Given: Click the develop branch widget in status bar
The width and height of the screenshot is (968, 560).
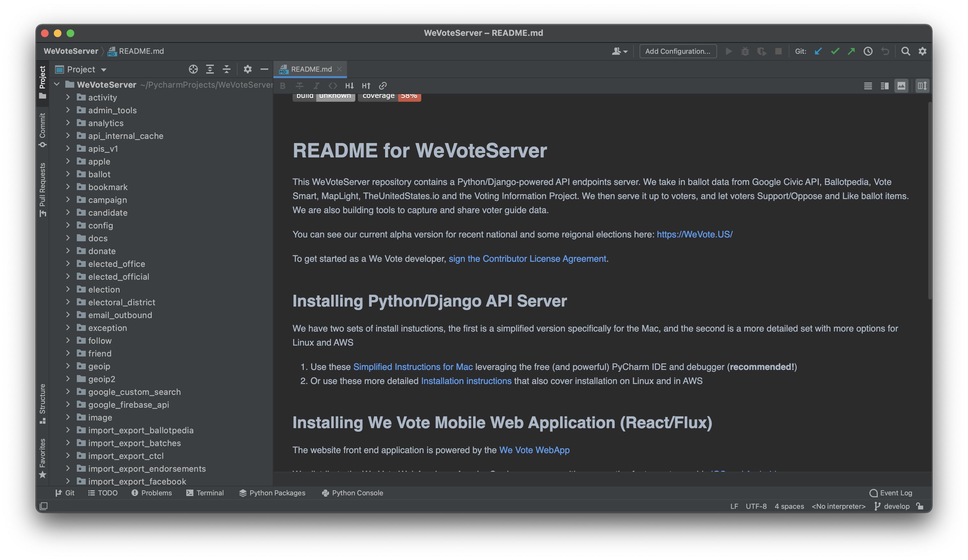Looking at the screenshot, I should 892,506.
